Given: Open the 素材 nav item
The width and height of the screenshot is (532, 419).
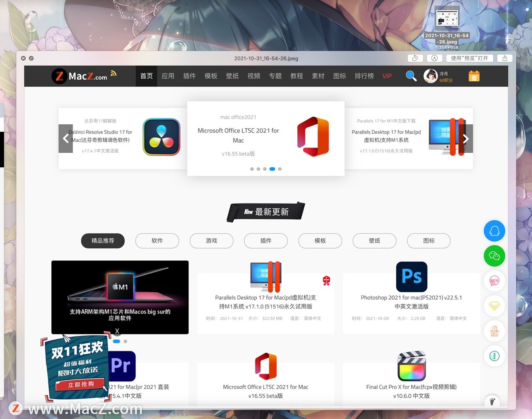Looking at the screenshot, I should 318,76.
